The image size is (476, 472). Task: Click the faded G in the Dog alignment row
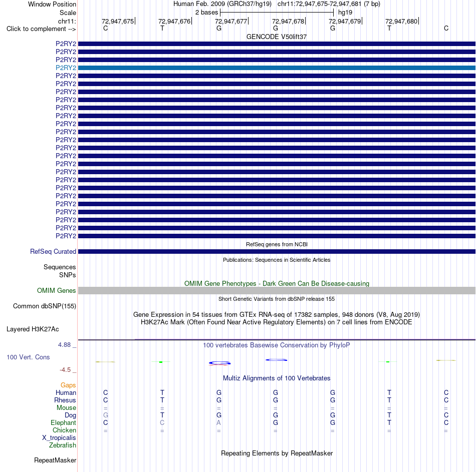coord(106,415)
